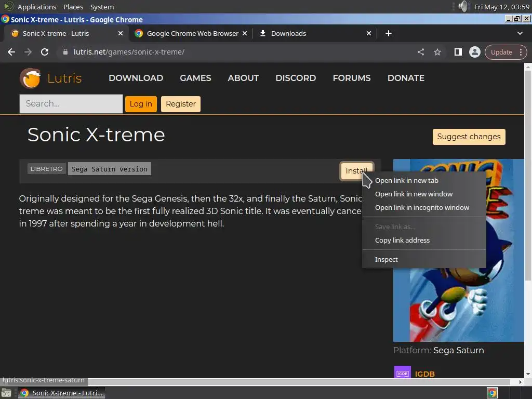Click the Lutris logo icon
The width and height of the screenshot is (532, 399).
31,78
